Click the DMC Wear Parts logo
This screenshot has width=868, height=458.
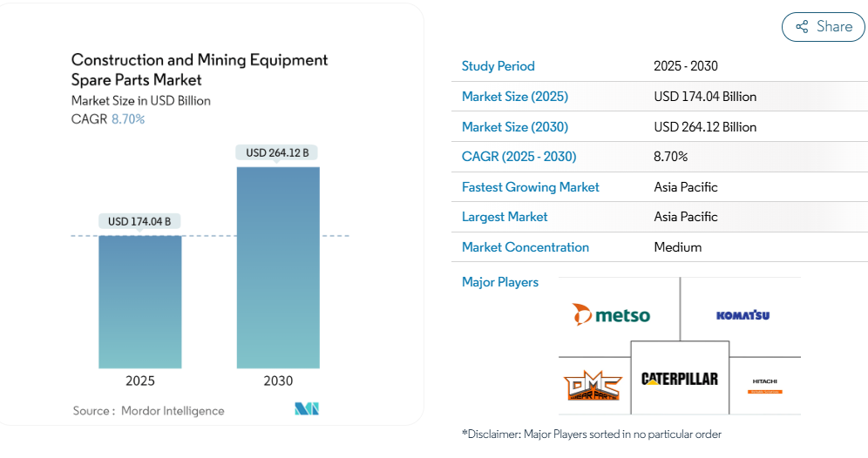coord(592,385)
